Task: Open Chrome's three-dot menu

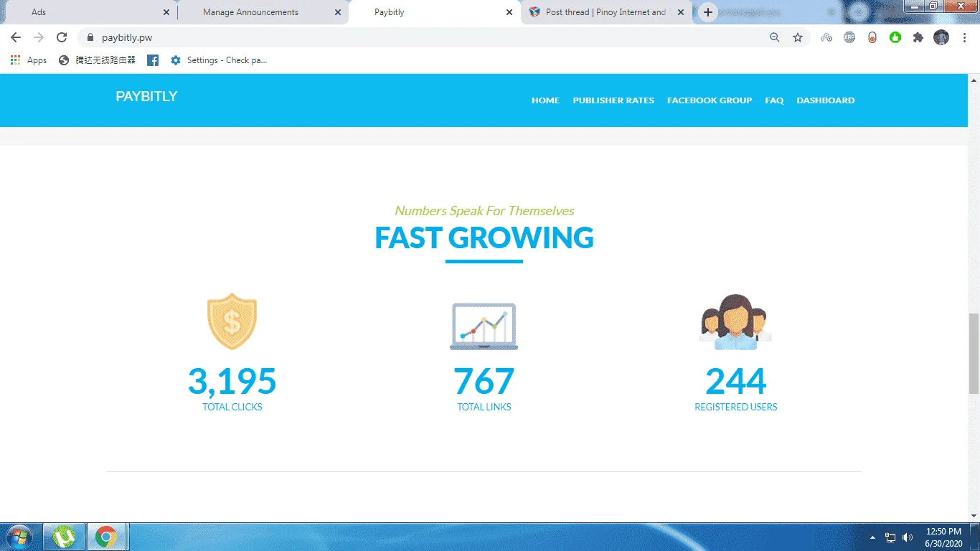Action: tap(964, 37)
